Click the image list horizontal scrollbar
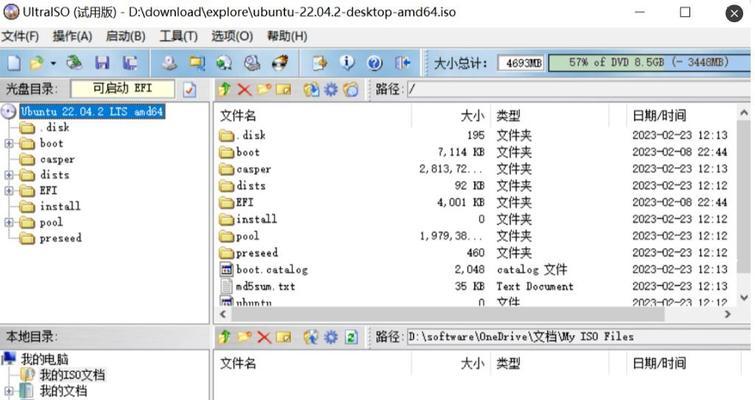The width and height of the screenshot is (755, 400). coord(448,314)
